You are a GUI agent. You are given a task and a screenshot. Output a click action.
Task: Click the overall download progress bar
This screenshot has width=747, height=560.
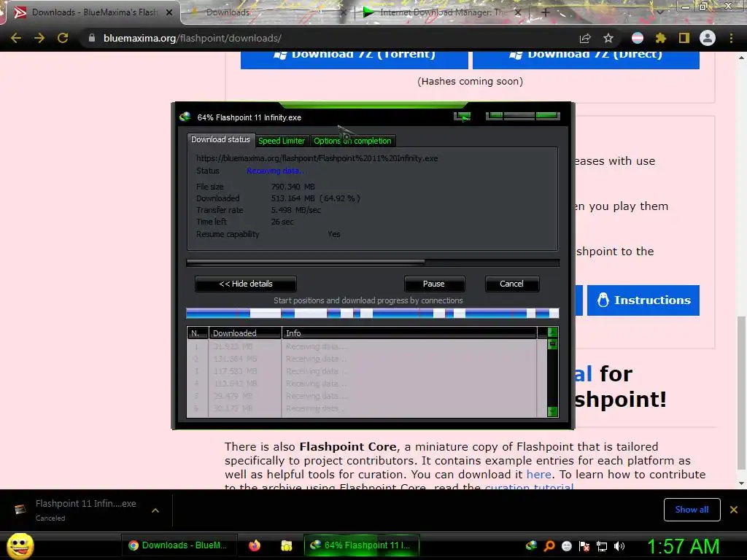coord(373,262)
